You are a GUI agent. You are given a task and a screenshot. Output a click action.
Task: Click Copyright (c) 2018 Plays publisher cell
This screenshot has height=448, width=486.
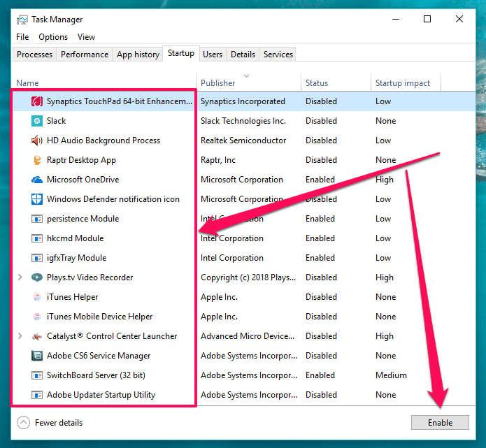click(248, 277)
